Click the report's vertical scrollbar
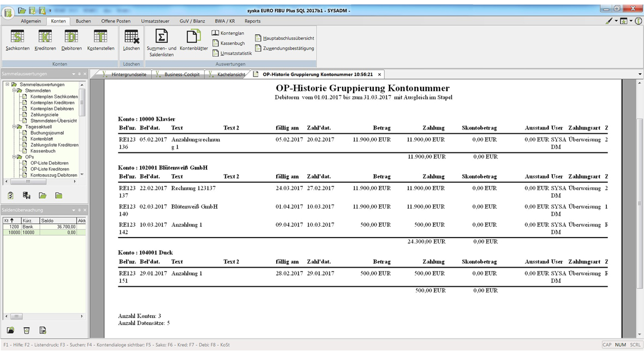Image resolution: width=644 pixels, height=355 pixels. [640, 203]
